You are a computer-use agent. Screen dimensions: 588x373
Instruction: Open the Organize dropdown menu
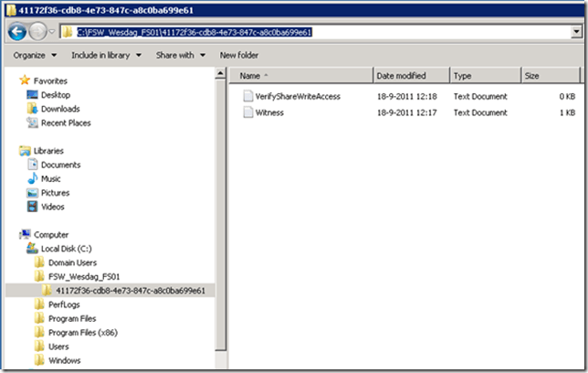click(34, 55)
